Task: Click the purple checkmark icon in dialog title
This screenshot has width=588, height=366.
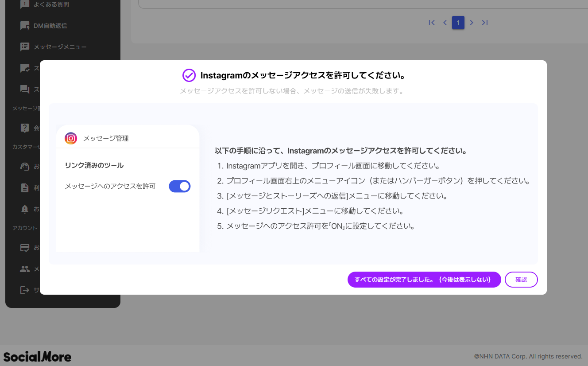Action: click(189, 75)
